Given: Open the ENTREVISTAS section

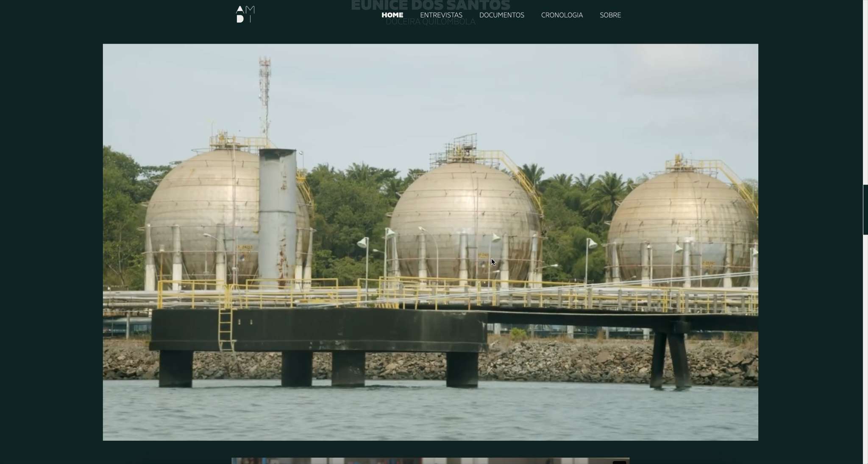Looking at the screenshot, I should pos(441,15).
